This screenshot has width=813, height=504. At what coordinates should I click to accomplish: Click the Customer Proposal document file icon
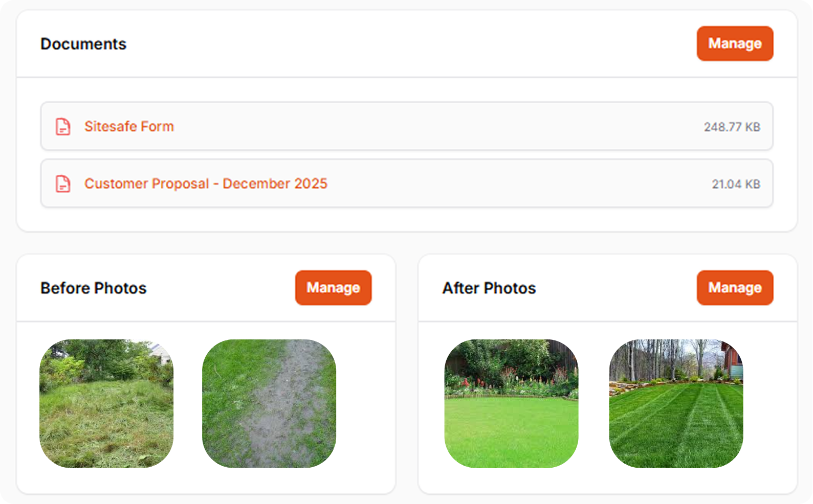click(63, 184)
